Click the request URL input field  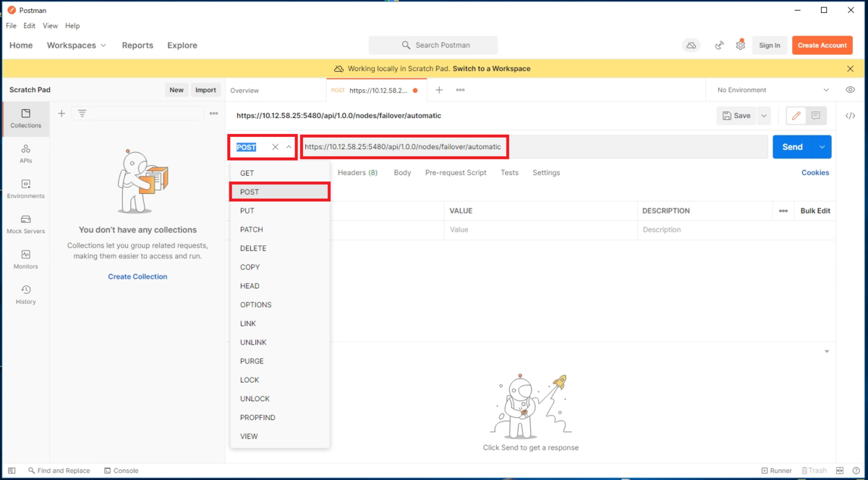click(x=534, y=147)
